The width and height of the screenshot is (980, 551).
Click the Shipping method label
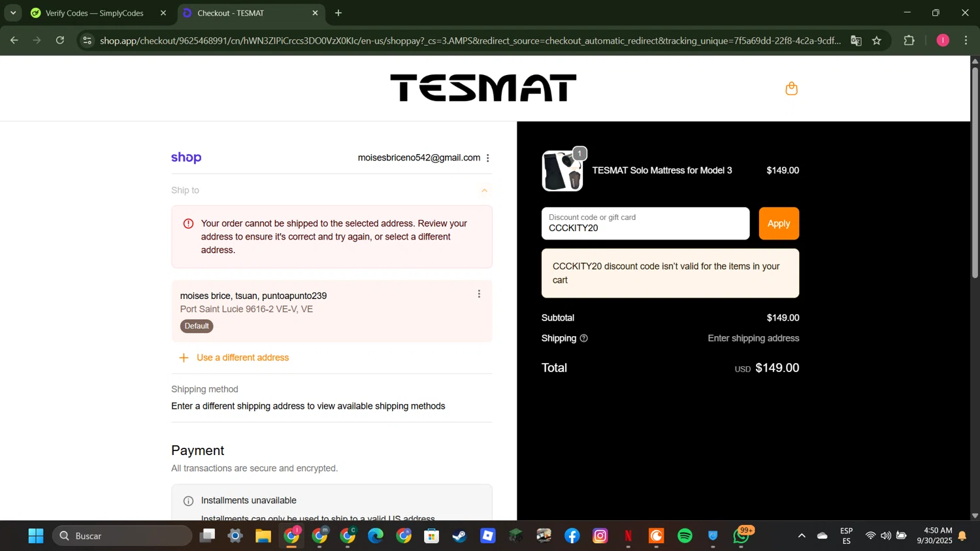click(204, 389)
